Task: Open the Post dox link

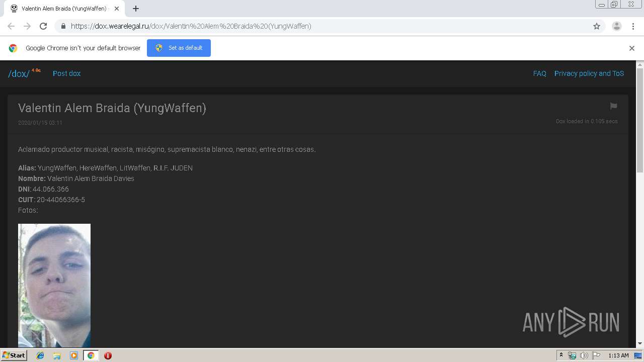Action: tap(66, 73)
